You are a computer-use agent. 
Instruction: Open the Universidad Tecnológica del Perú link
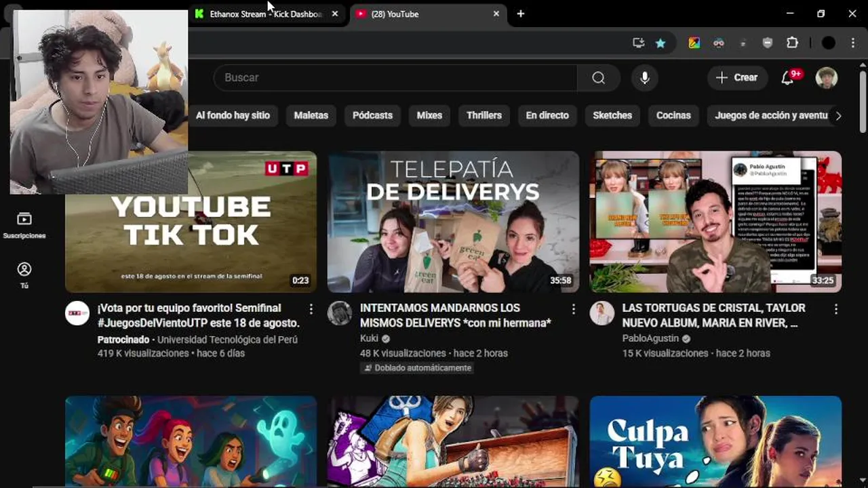click(x=227, y=340)
